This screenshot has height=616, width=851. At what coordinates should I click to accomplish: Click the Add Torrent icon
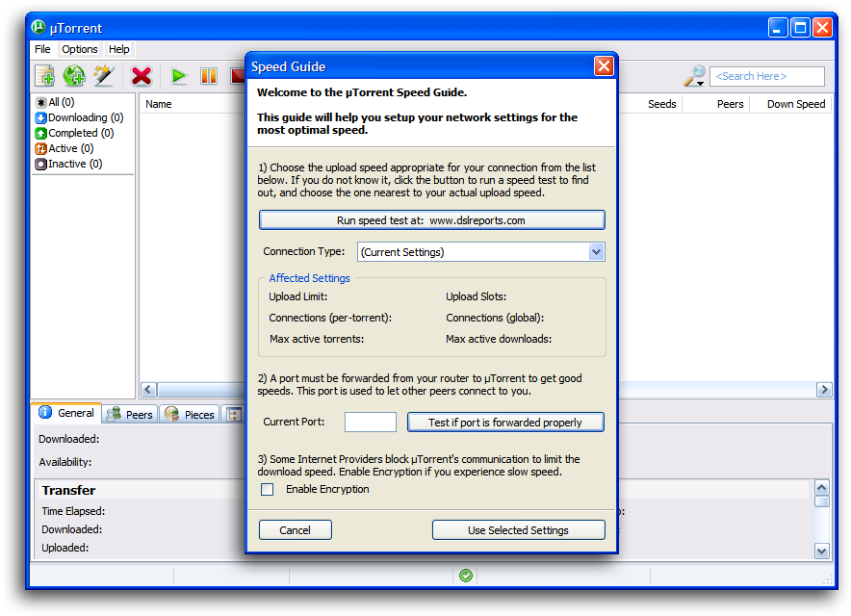(x=45, y=75)
